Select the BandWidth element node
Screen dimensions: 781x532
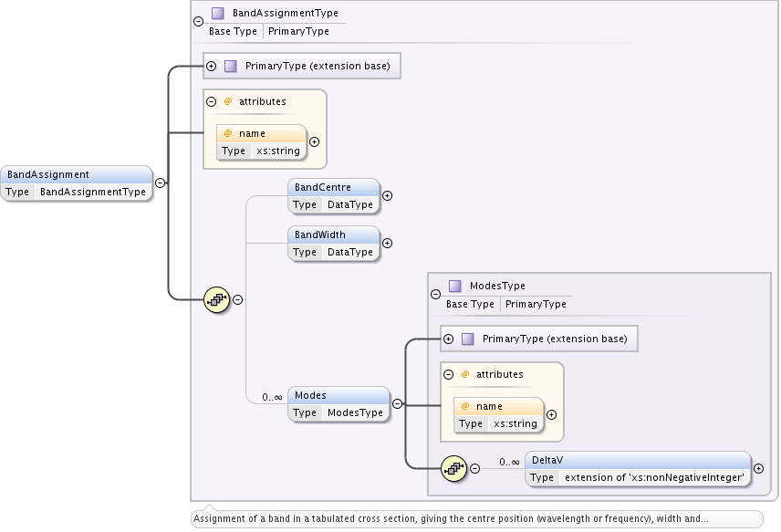point(334,244)
